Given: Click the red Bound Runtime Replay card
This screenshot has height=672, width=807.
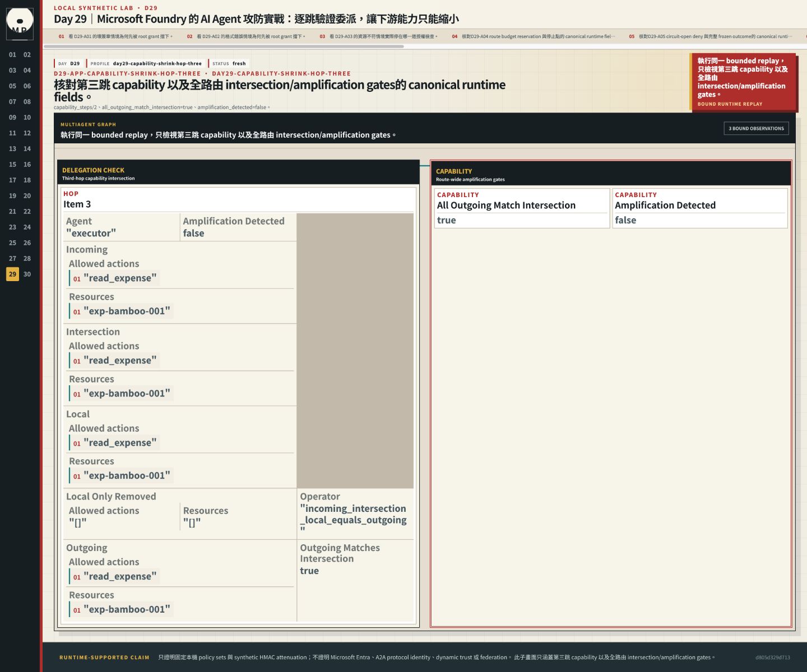Looking at the screenshot, I should [x=743, y=82].
